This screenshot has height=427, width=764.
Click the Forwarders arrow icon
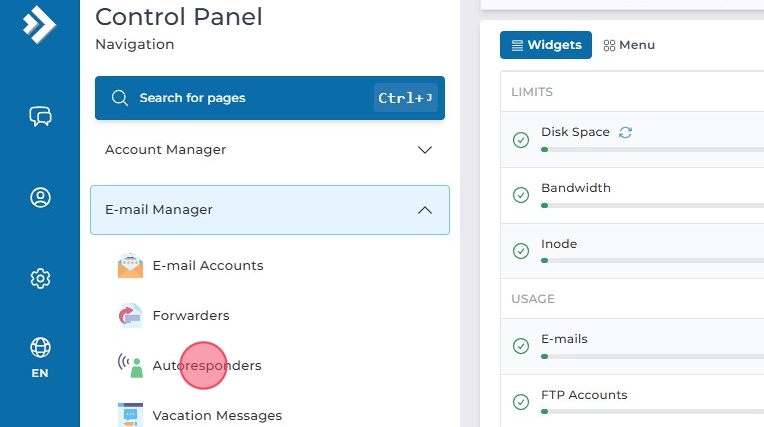(x=130, y=316)
